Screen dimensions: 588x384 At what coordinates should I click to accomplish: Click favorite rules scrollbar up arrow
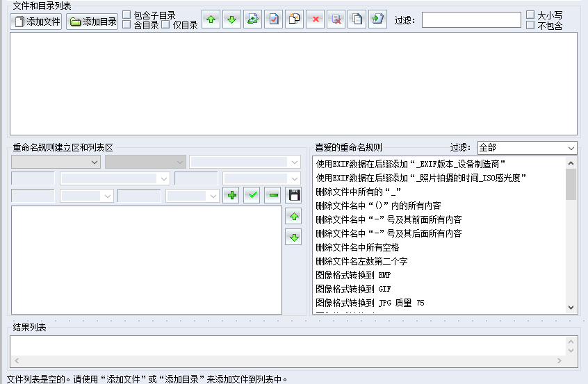pos(571,163)
